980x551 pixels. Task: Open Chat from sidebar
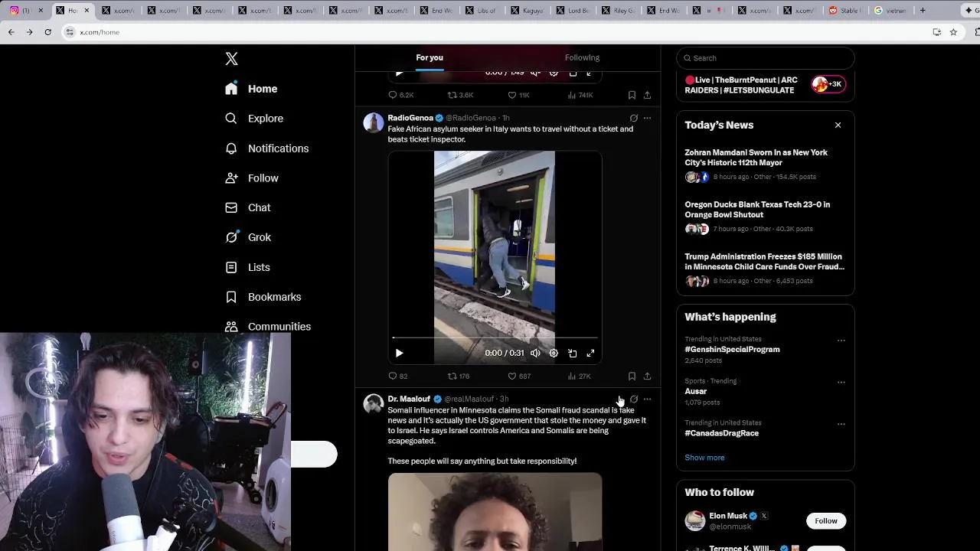point(248,207)
